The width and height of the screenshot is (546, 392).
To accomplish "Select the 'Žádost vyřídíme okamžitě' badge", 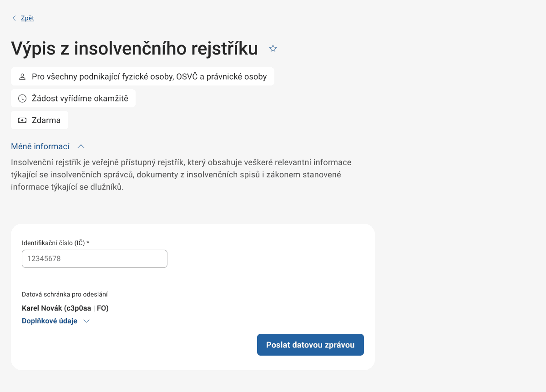I will [73, 98].
